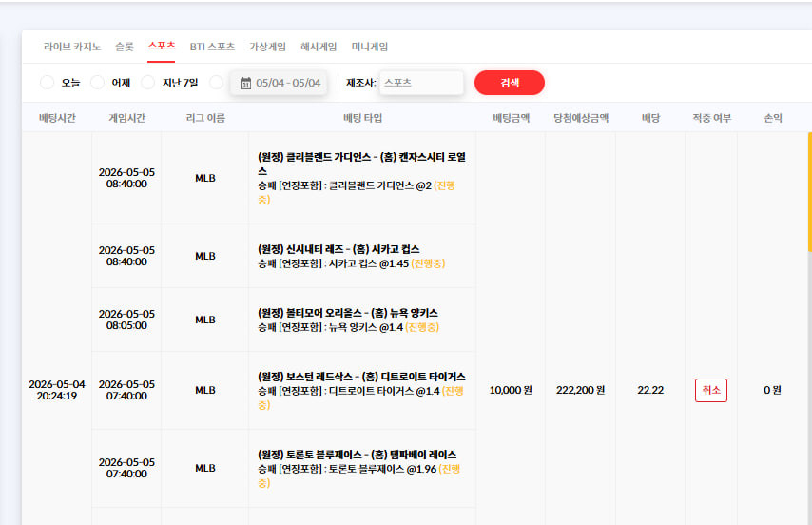Open the BTI 스포츠 tab
Viewport: 812px width, 525px height.
[212, 47]
